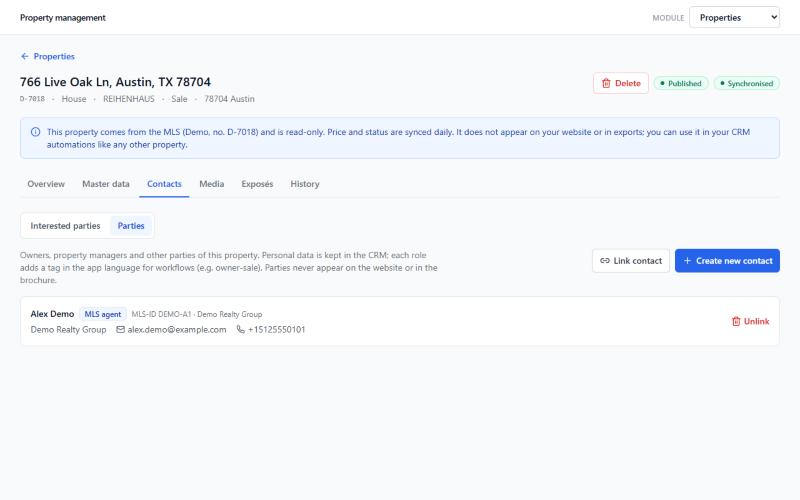
Task: Click the email alex.demo@example.com
Action: click(177, 330)
